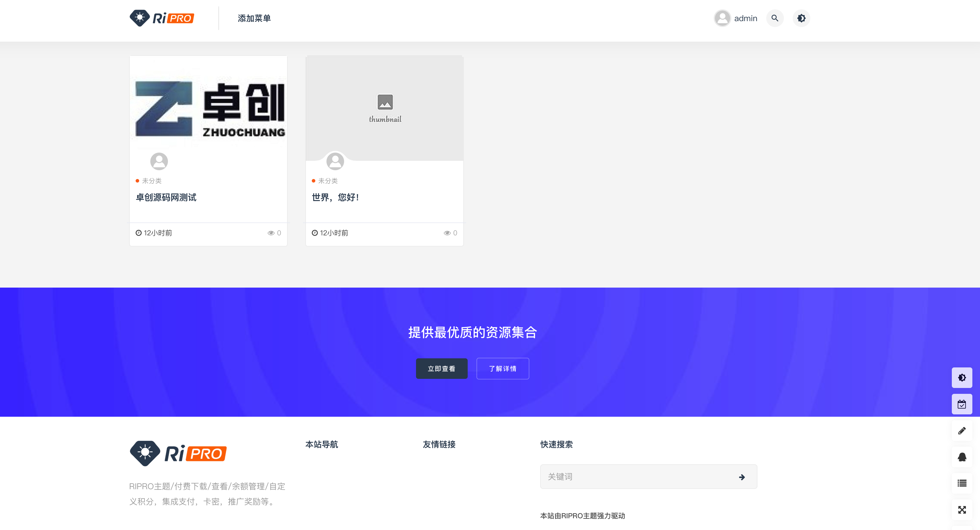980x530 pixels.
Task: Open the post title 世界，您好！
Action: pos(335,197)
